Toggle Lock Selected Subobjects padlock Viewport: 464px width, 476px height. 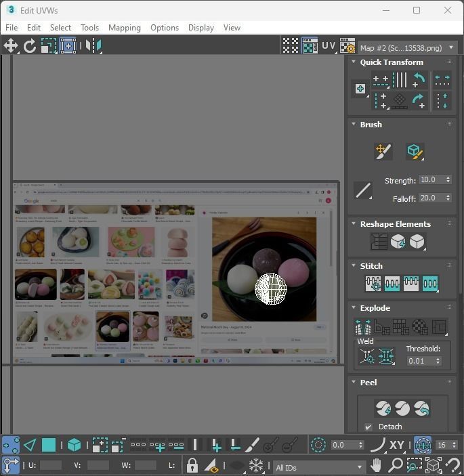(192, 465)
